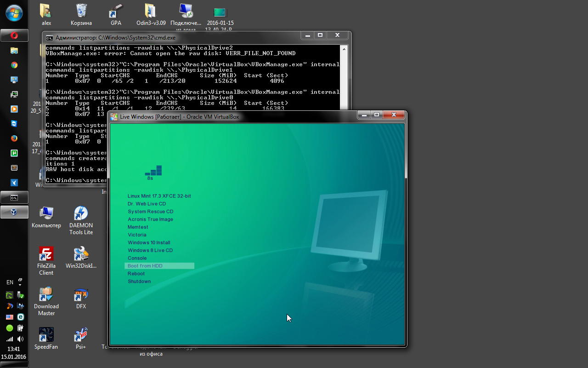This screenshot has height=368, width=588.
Task: Choose the highlighted Boot from HDD entry
Action: tap(159, 266)
